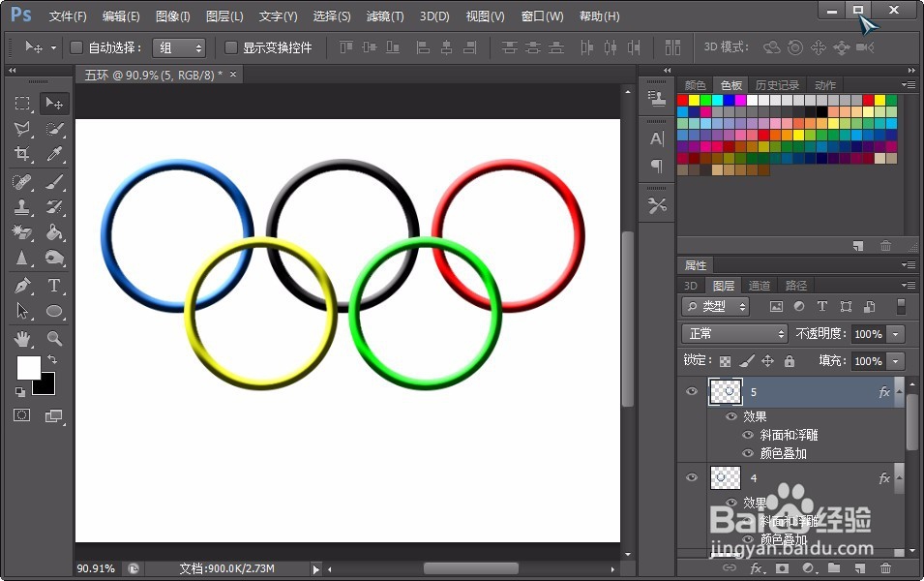Select the Eyedropper tool
924x581 pixels.
click(x=54, y=154)
